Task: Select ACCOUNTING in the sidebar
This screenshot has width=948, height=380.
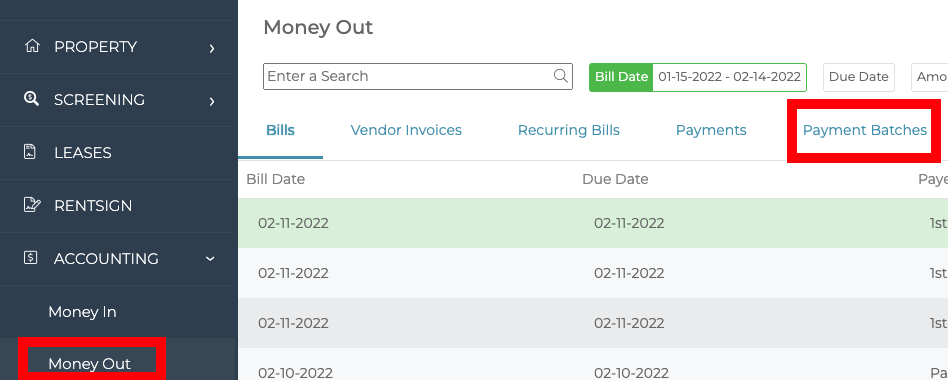Action: click(118, 259)
